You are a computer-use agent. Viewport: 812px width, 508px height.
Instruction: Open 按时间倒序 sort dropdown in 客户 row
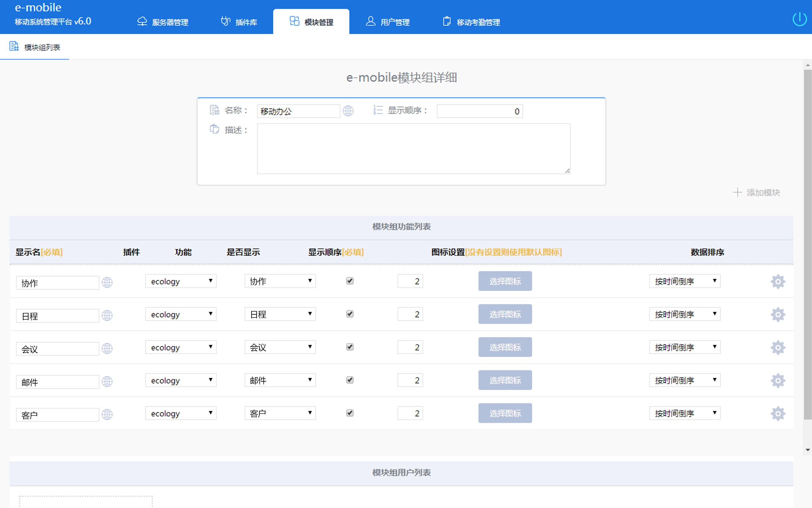(685, 413)
